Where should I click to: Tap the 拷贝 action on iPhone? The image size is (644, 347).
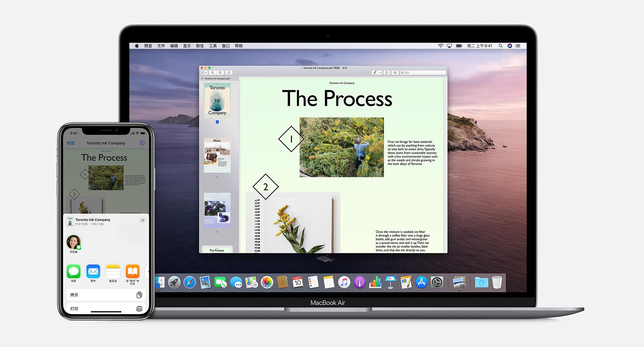106,295
